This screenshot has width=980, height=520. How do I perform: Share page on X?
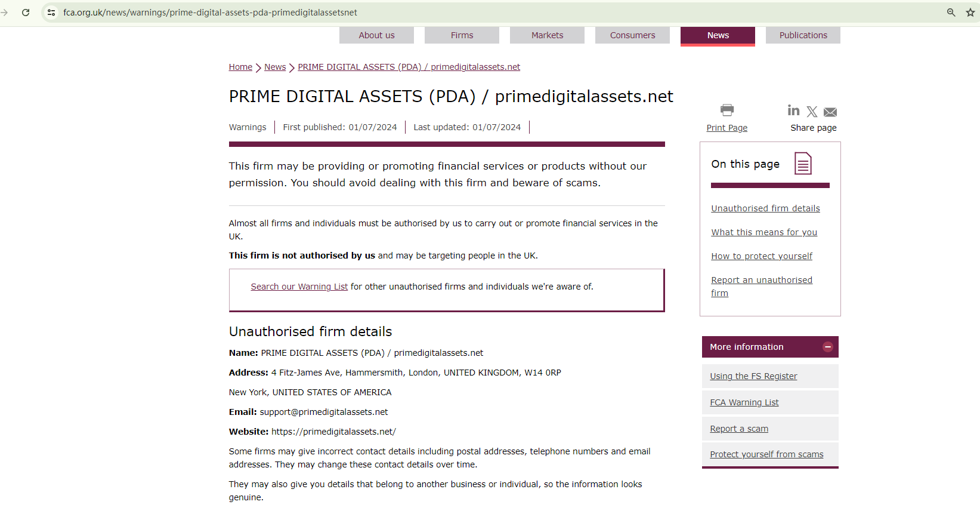[812, 112]
